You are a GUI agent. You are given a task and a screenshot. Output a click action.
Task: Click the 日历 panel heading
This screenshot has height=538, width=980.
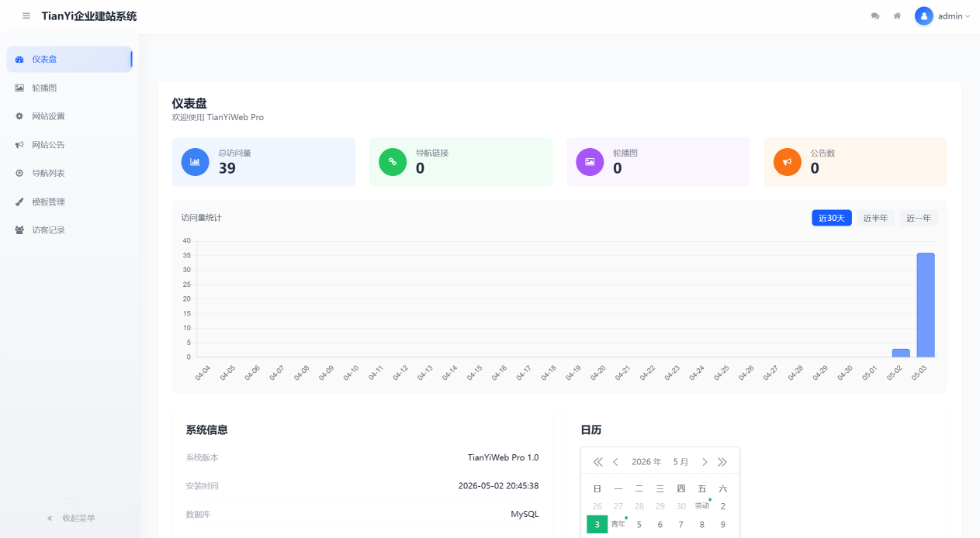coord(591,429)
